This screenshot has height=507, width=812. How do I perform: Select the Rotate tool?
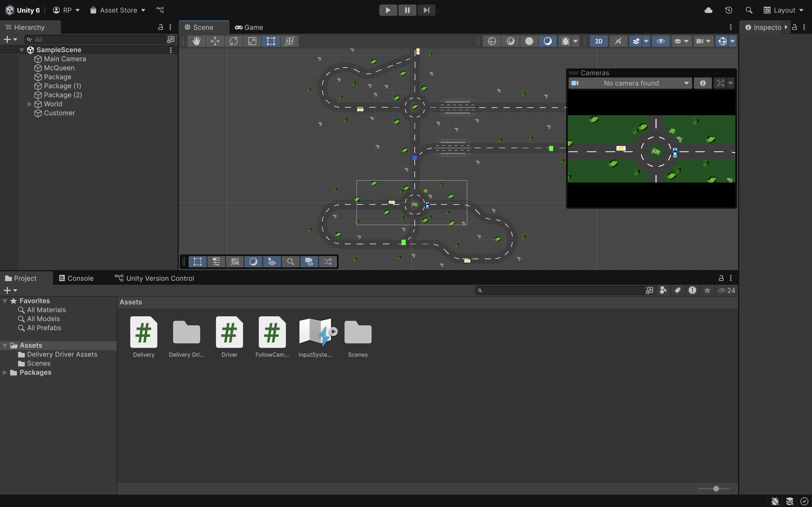click(233, 41)
